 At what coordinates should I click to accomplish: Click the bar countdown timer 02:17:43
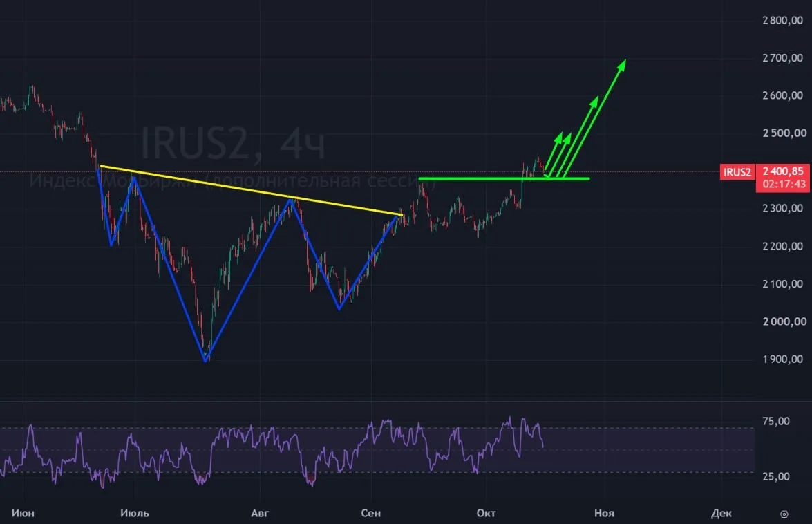pyautogui.click(x=784, y=184)
